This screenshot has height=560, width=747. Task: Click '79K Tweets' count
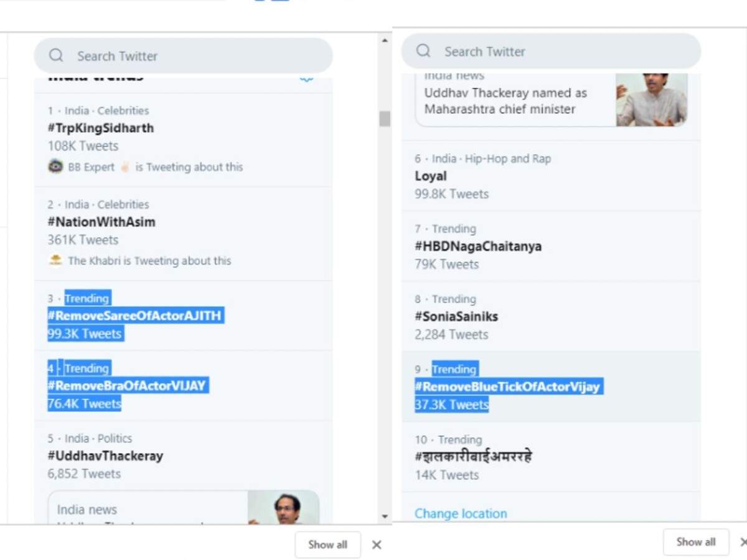[x=446, y=264]
